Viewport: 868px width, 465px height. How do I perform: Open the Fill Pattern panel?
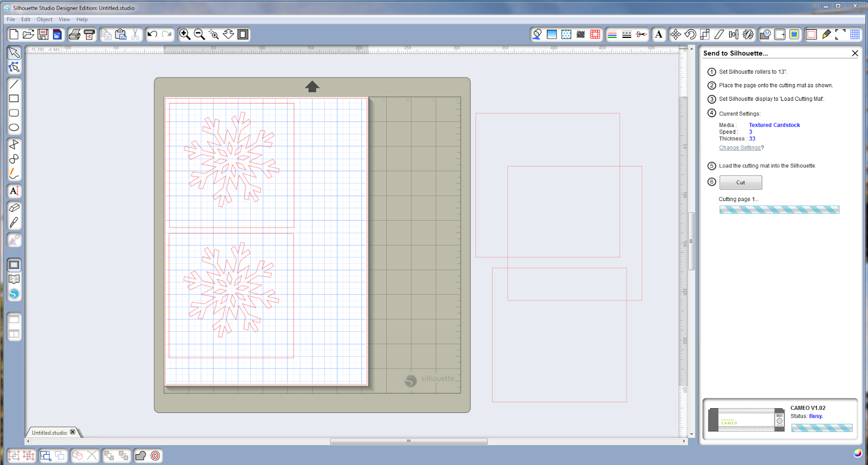[566, 34]
